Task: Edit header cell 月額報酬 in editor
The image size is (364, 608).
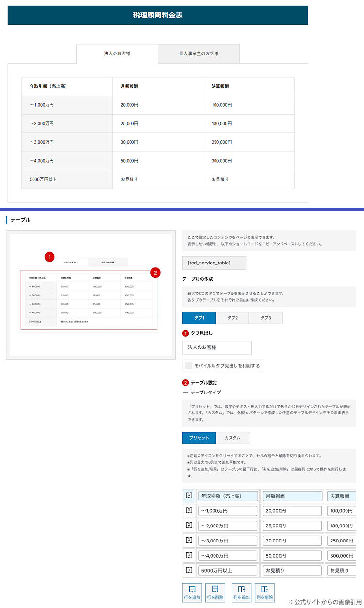Action: pyautogui.click(x=292, y=496)
